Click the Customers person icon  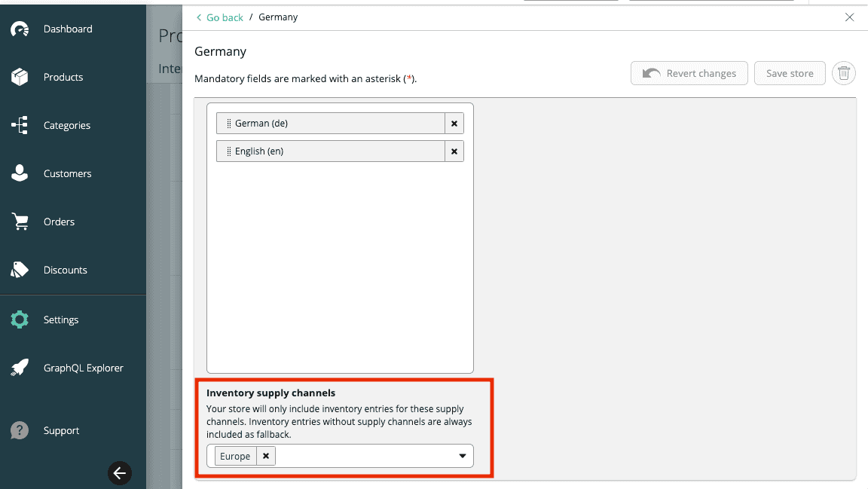point(20,173)
